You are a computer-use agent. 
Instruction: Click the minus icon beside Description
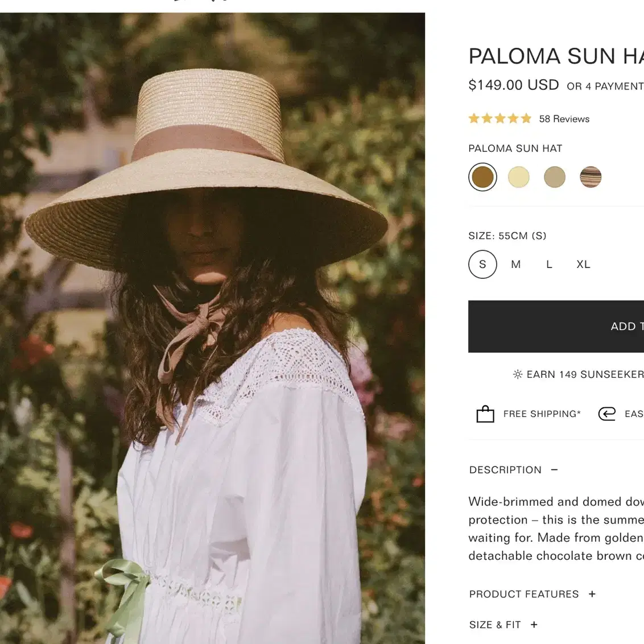(554, 469)
